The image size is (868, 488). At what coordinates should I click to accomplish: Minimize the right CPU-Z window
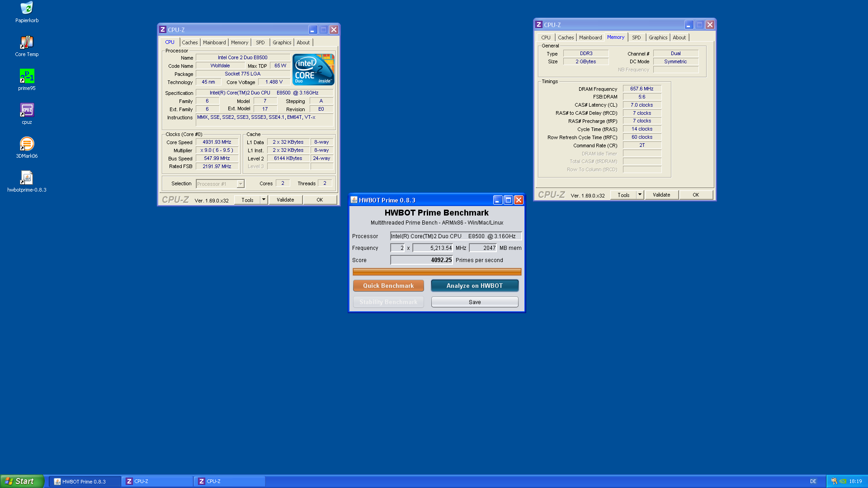(x=689, y=25)
